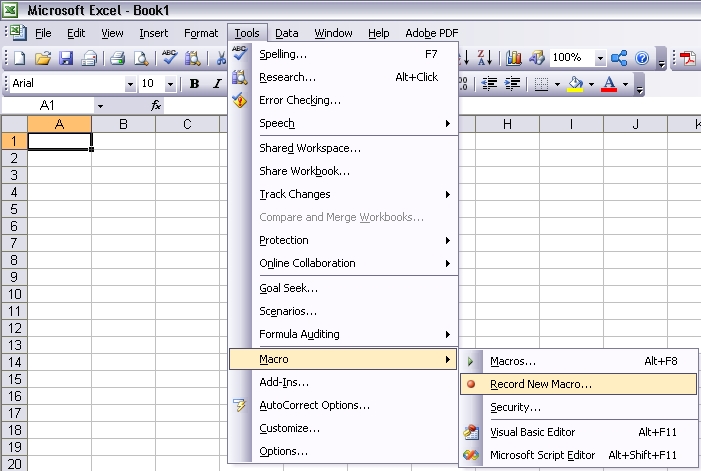Open the Font name dropdown arrow

[130, 84]
